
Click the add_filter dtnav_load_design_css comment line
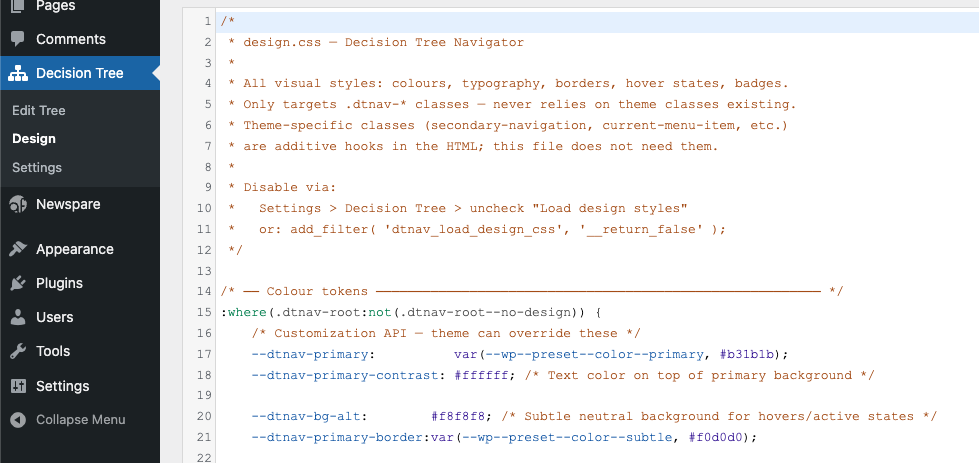pyautogui.click(x=493, y=229)
